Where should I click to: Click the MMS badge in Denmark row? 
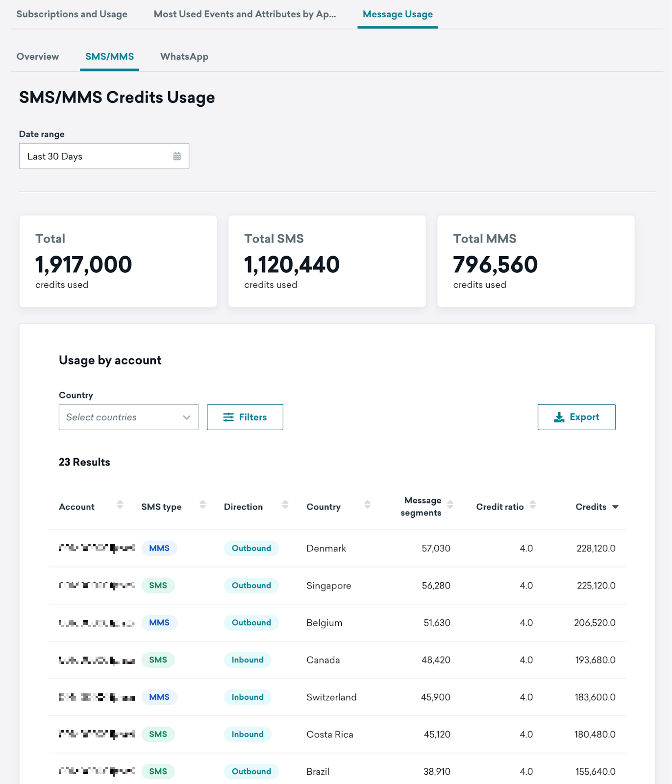[159, 548]
